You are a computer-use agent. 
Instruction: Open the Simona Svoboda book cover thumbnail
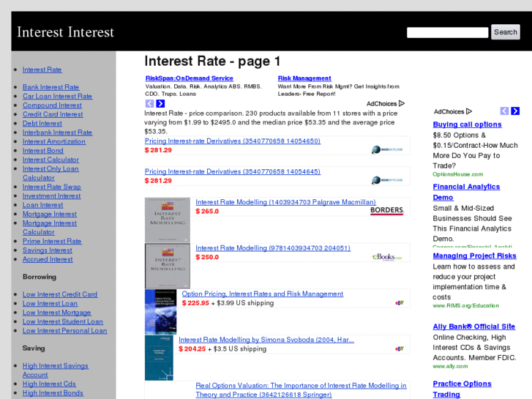(x=159, y=357)
